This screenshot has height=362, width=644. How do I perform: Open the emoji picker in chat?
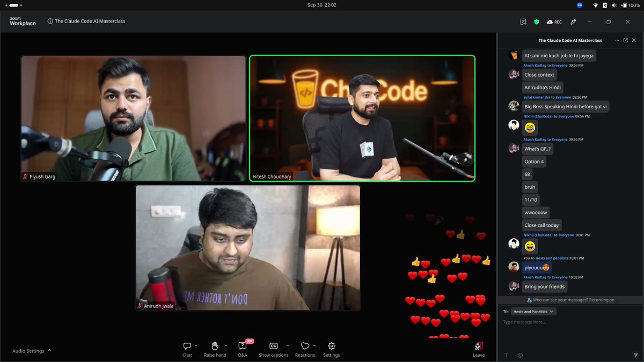[520, 355]
